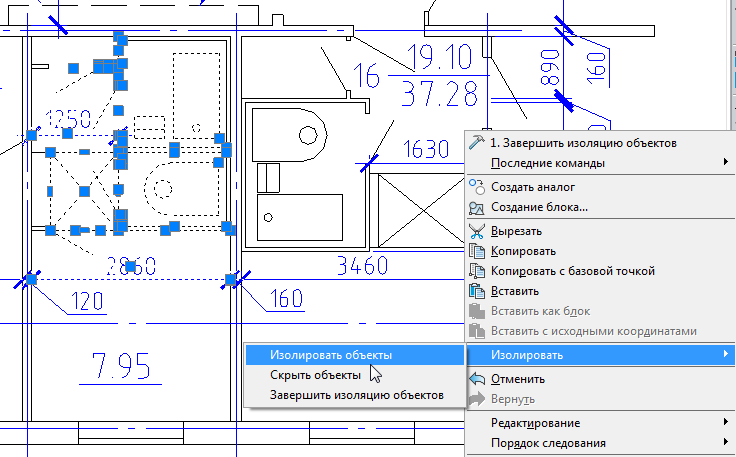Expand arrow beside Последние команды

coord(726,162)
